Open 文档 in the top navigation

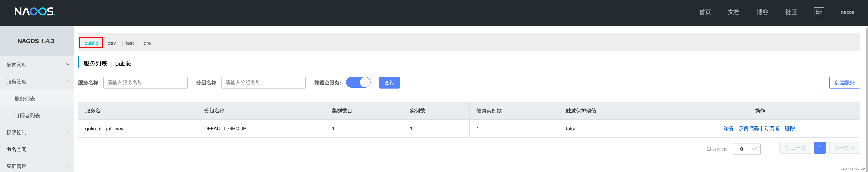733,12
